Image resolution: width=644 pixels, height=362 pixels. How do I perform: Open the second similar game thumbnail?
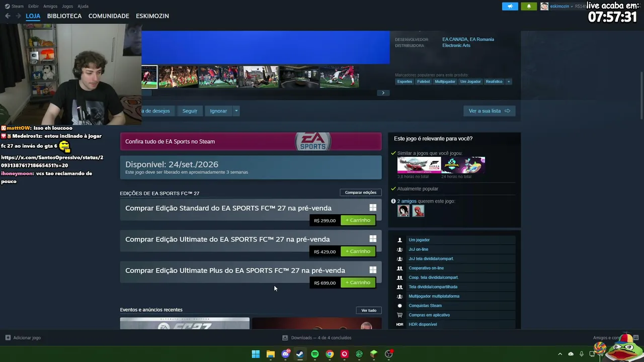click(x=463, y=165)
